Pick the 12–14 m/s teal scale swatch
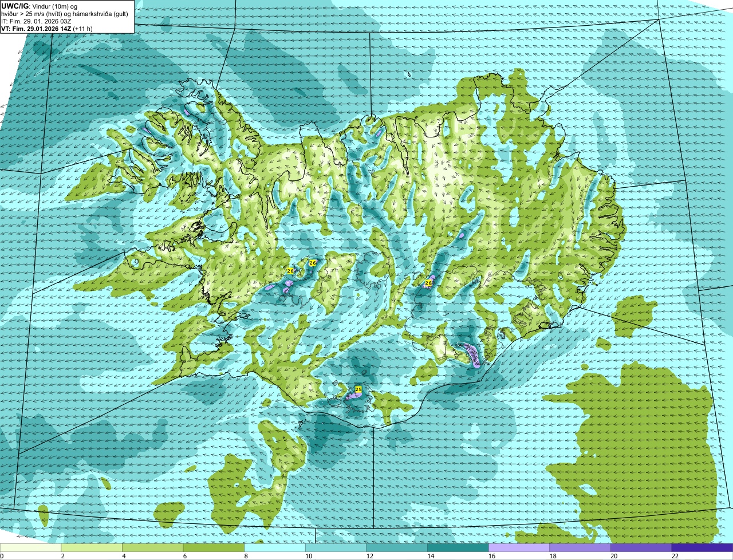 click(x=397, y=547)
